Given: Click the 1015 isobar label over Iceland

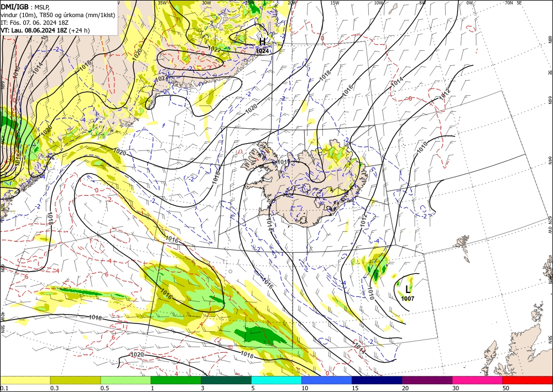Looking at the screenshot, I should (x=284, y=162).
